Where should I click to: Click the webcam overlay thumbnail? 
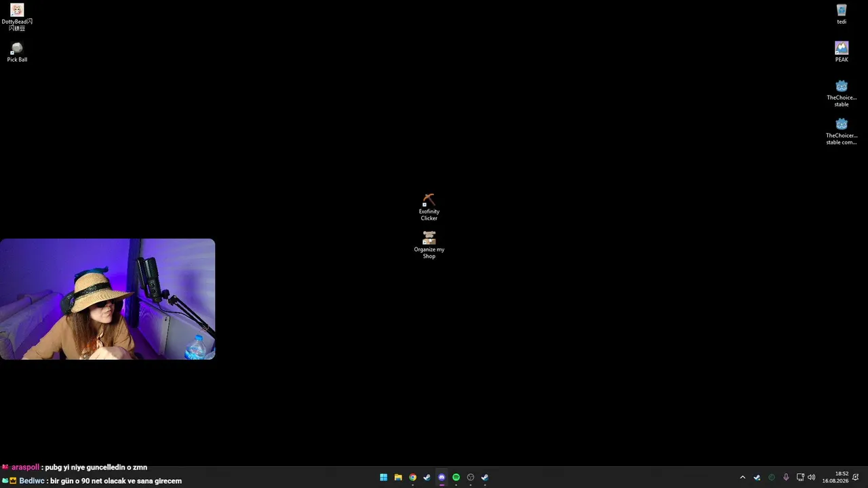click(x=107, y=299)
